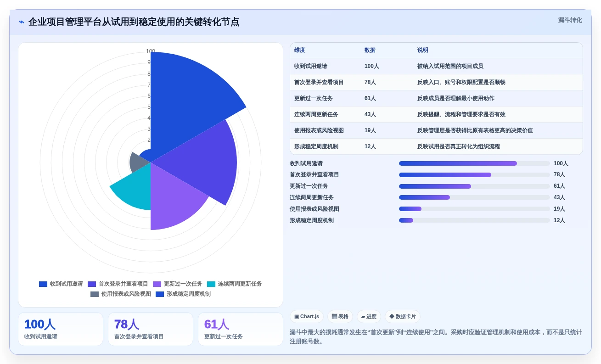The image size is (601, 364).
Task: Click description 反映入口、账号和权限配置是否顺畅
Action: [x=461, y=82]
